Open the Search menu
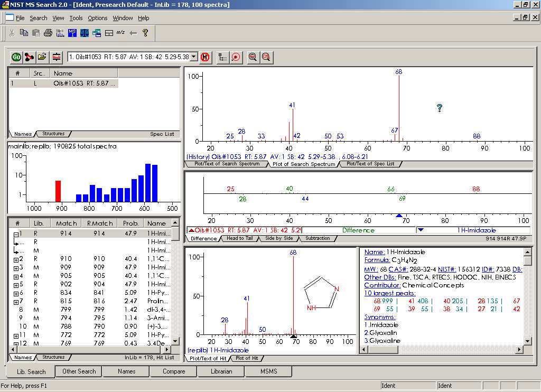The width and height of the screenshot is (541, 392). click(38, 18)
